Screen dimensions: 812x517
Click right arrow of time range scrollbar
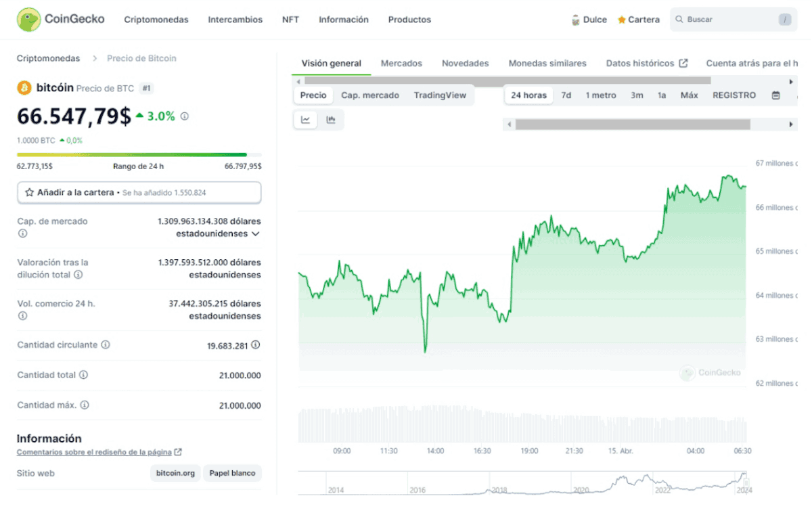pyautogui.click(x=792, y=125)
